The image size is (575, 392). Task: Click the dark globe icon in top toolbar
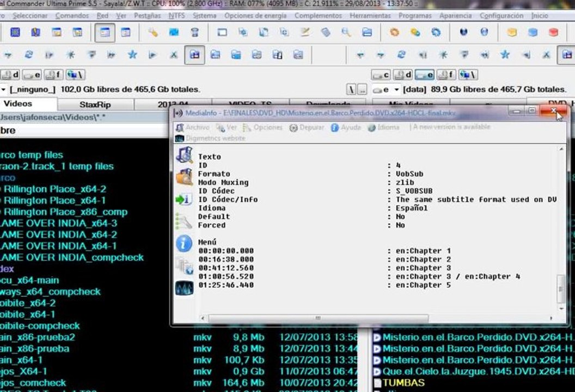[463, 33]
